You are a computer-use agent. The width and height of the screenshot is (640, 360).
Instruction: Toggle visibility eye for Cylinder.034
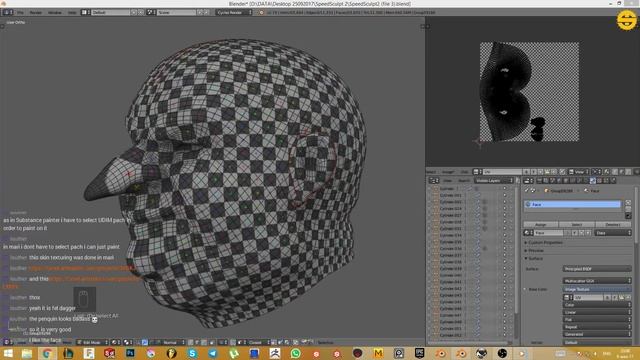505,235
